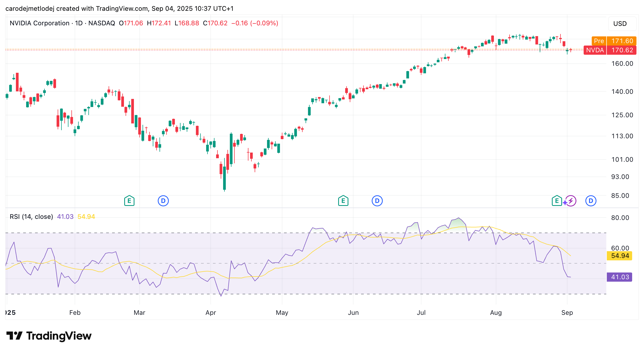The width and height of the screenshot is (644, 352).
Task: Click the Feb label on time axis
Action: [x=75, y=313]
